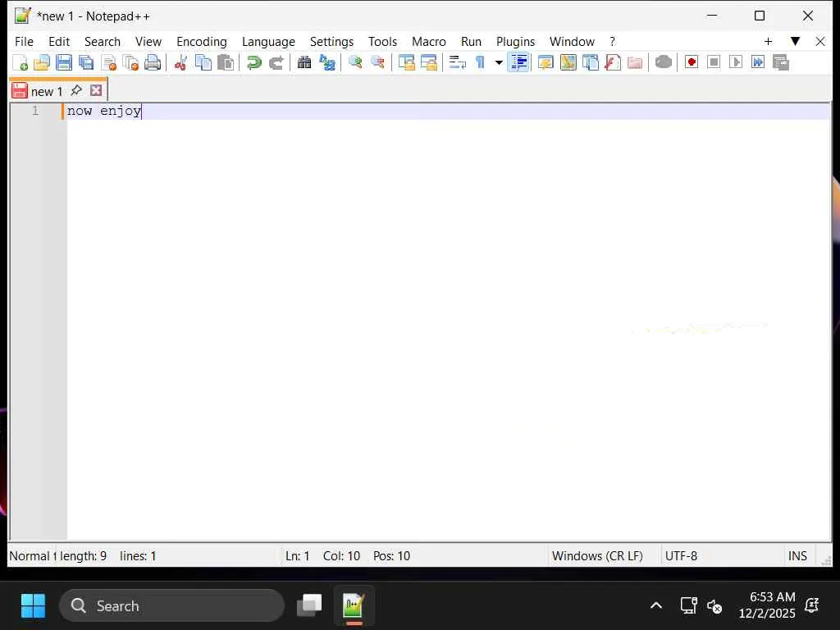Click the text 'now enjoy' in the editor
The height and width of the screenshot is (630, 840).
coord(104,111)
